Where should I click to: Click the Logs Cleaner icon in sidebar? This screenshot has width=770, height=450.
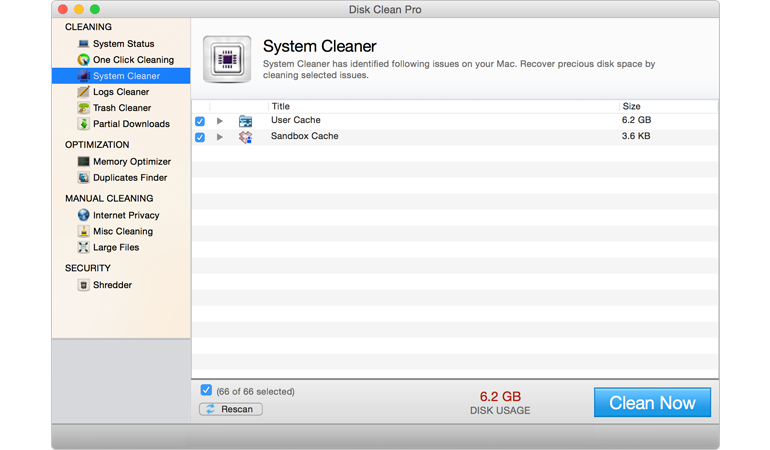(x=84, y=92)
